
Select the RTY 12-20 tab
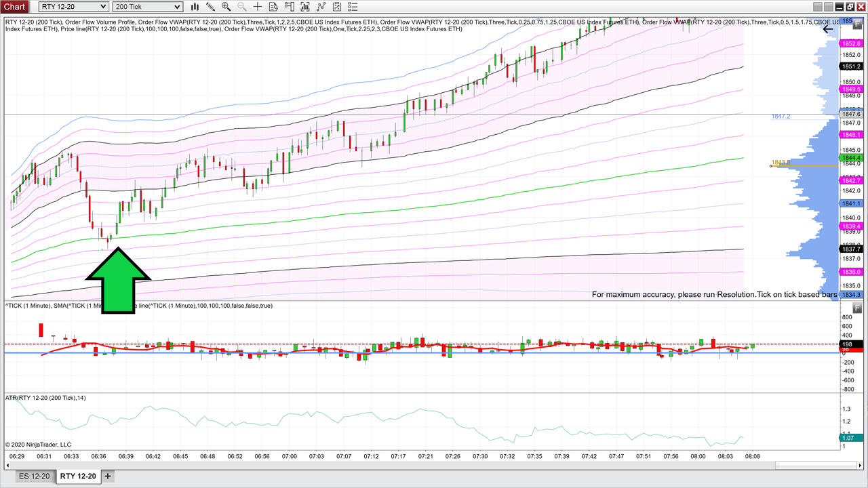(x=78, y=476)
